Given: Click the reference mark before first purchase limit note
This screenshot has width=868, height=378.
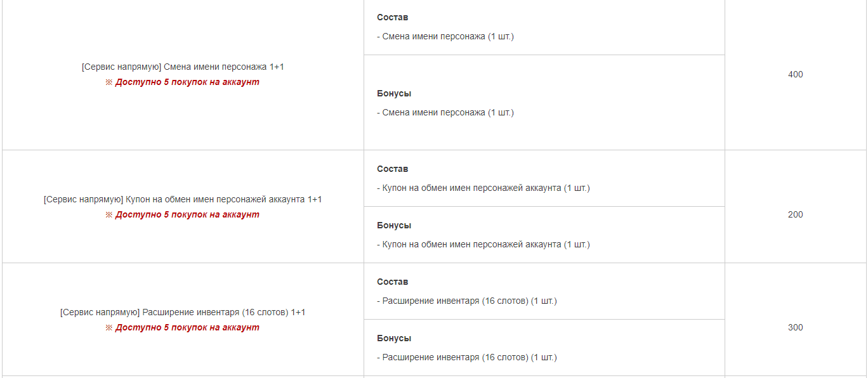Looking at the screenshot, I should click(x=109, y=82).
